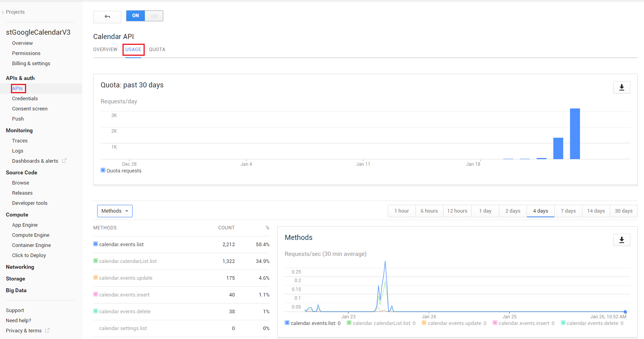The height and width of the screenshot is (339, 644).
Task: Open Permissions in sidebar
Action: point(26,53)
